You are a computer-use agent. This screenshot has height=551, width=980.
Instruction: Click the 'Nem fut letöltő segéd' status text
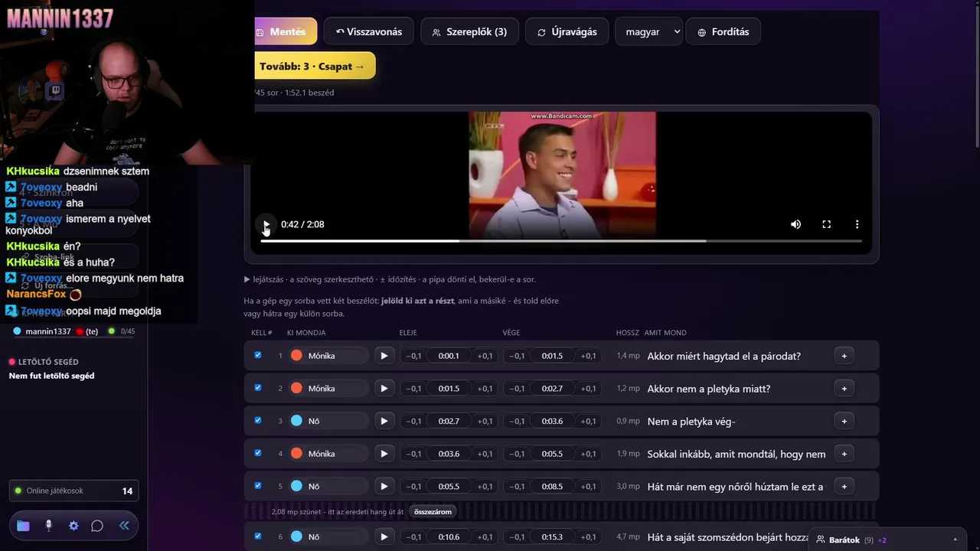tap(51, 376)
